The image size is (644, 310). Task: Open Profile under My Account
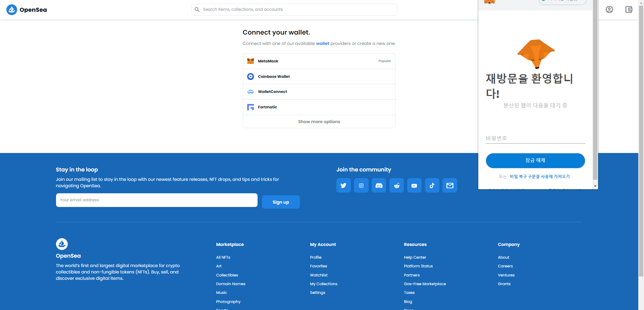pos(316,257)
